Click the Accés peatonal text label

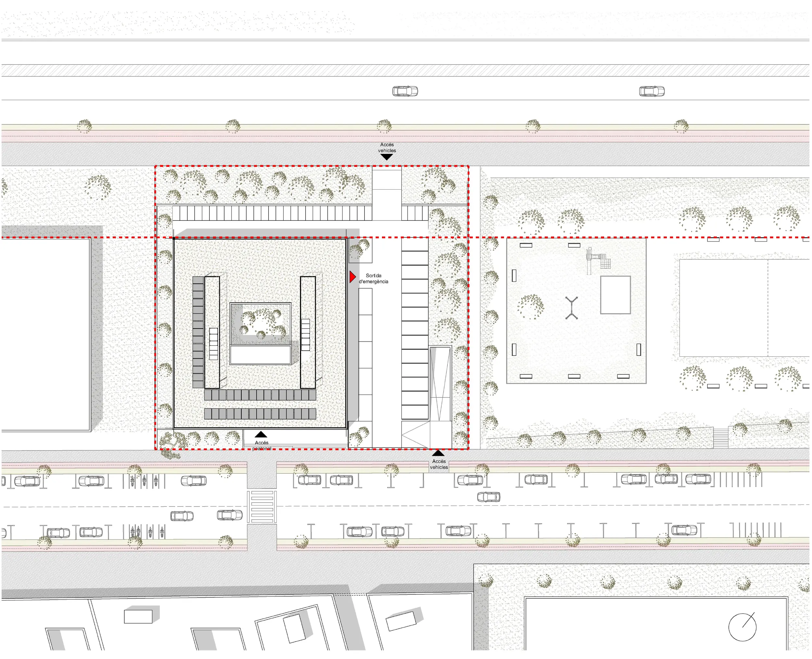tap(261, 445)
